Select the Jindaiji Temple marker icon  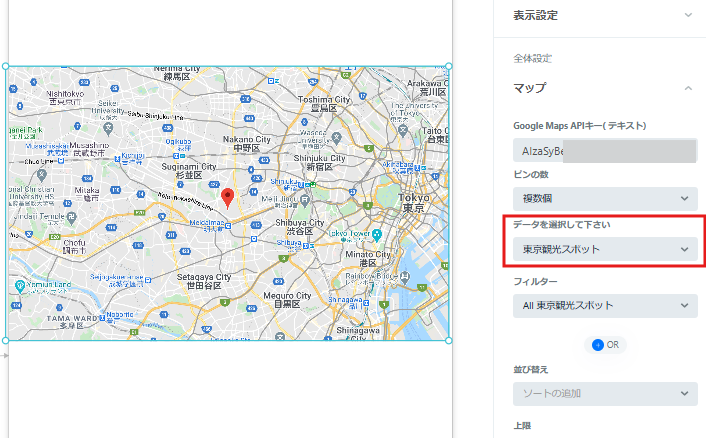click(x=71, y=217)
